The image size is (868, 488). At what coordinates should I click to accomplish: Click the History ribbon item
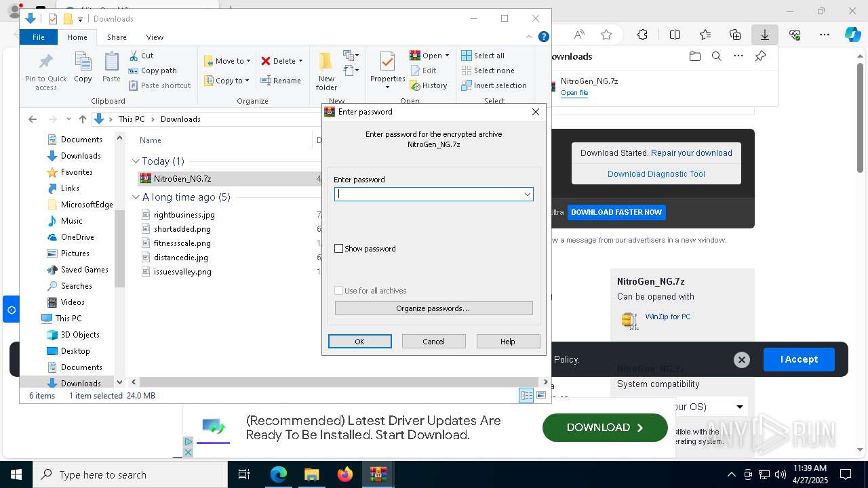click(x=429, y=85)
